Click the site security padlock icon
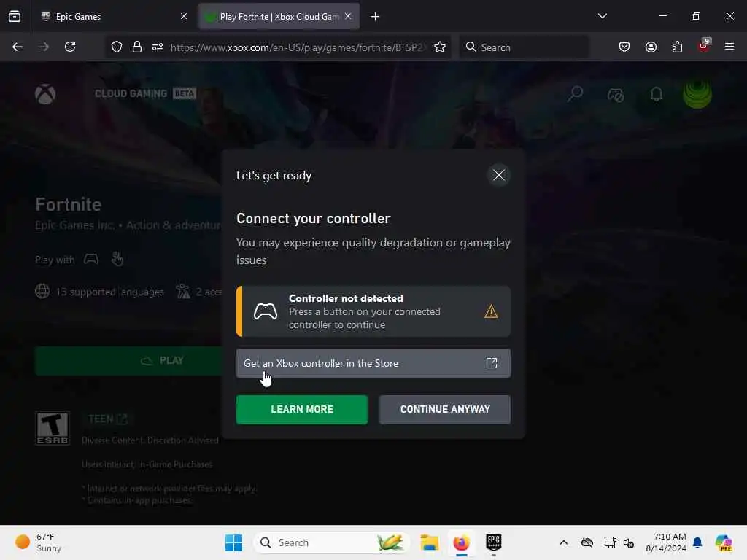The width and height of the screenshot is (747, 560). (137, 47)
